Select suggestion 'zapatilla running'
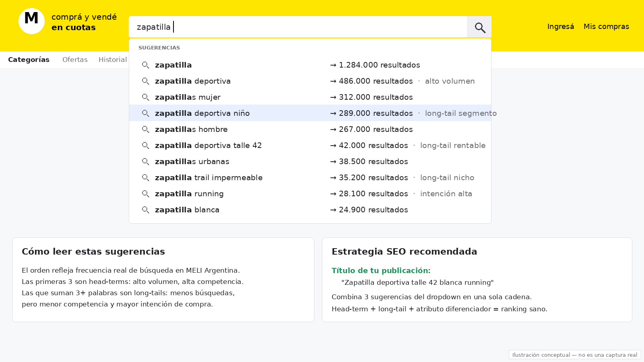 pos(189,193)
